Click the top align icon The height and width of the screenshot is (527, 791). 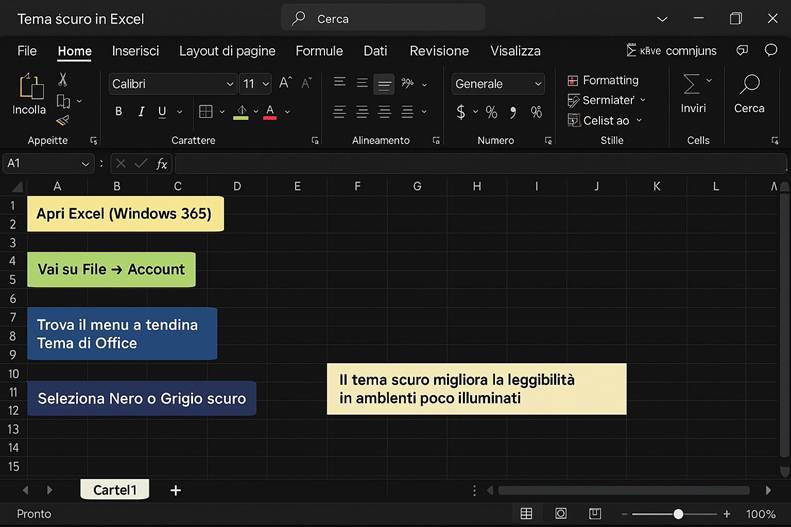click(340, 82)
